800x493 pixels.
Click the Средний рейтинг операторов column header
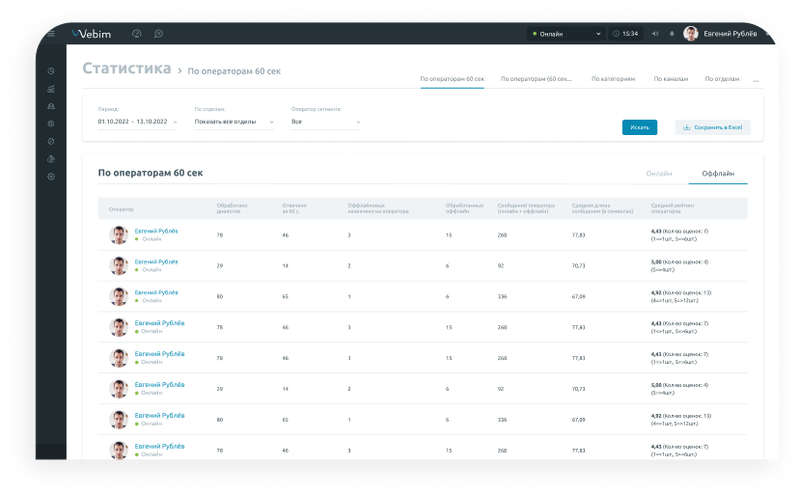[672, 208]
